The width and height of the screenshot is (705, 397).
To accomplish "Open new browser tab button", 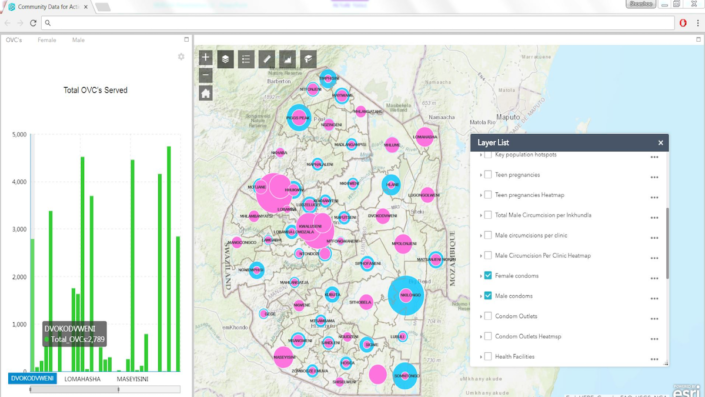I will 103,7.
